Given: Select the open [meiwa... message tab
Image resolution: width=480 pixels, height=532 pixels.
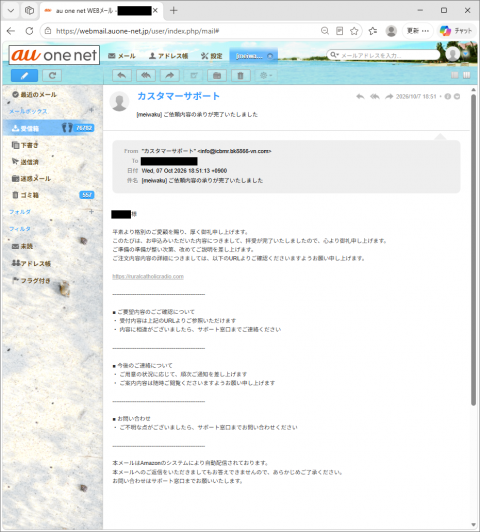Looking at the screenshot, I should point(249,56).
